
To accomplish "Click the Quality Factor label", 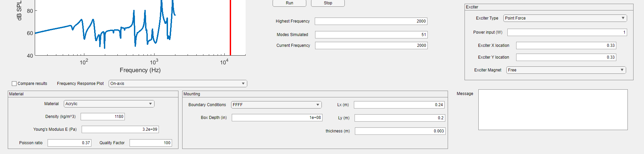I will 112,143.
